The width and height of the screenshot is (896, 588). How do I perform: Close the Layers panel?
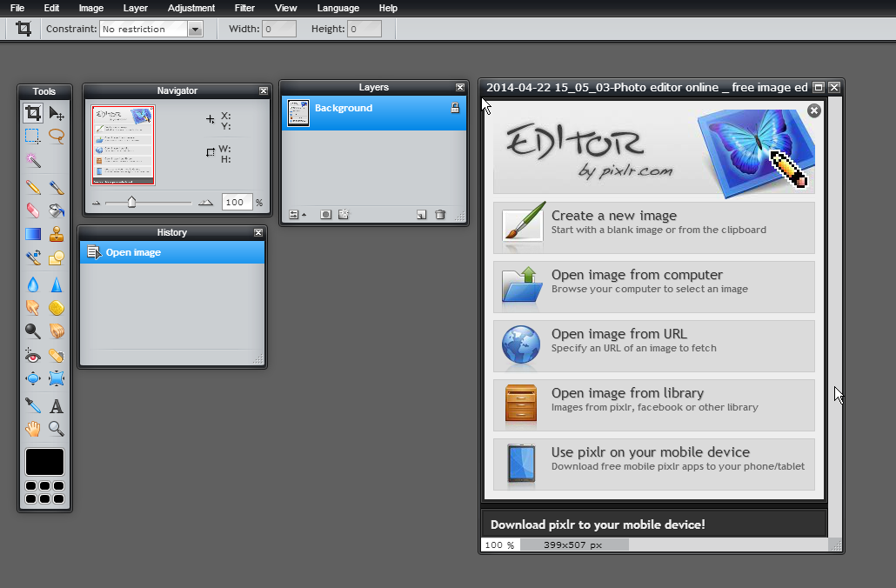point(460,88)
